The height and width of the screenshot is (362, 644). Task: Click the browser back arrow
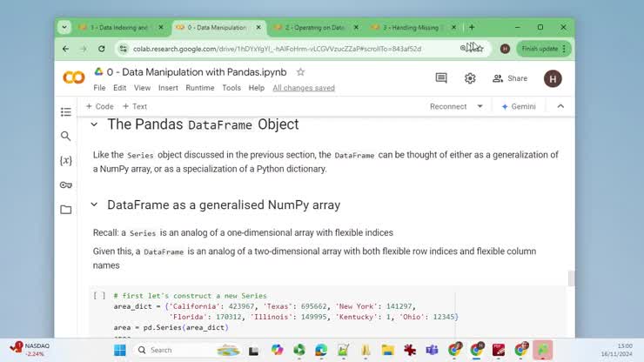pyautogui.click(x=66, y=49)
